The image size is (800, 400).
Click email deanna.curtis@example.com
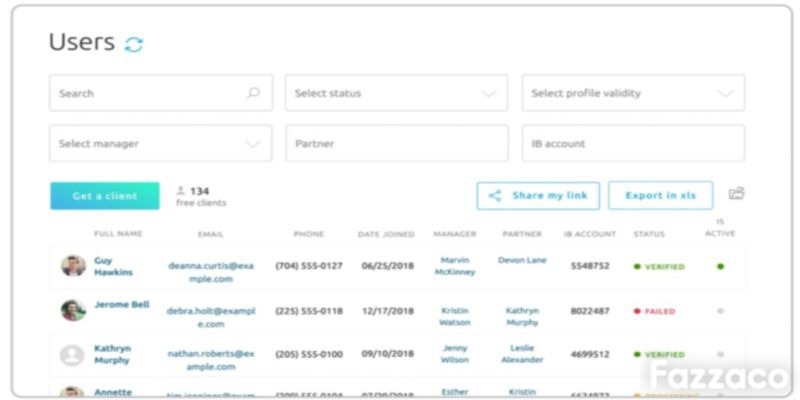tap(211, 272)
